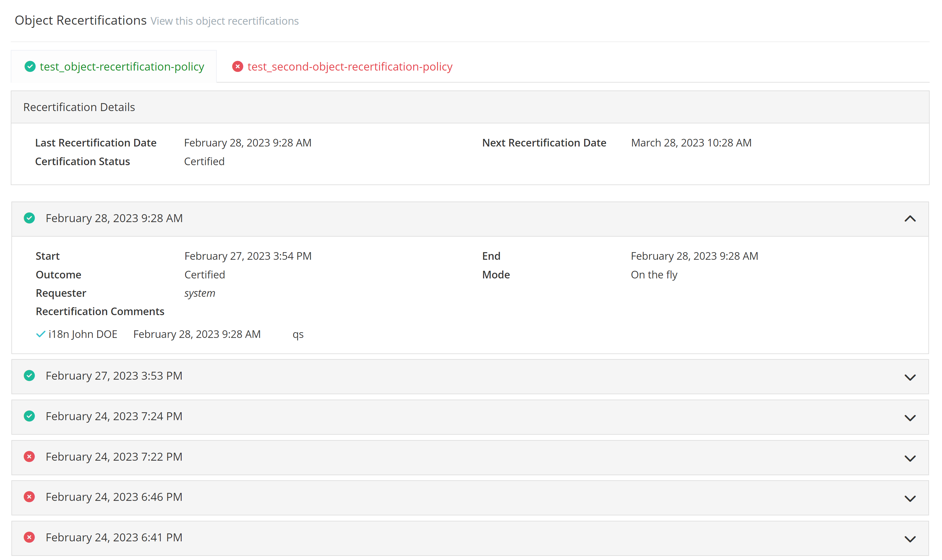Screen dimensions: 942x560
Task: Click green status icon for February 27 entry
Action: pos(29,376)
